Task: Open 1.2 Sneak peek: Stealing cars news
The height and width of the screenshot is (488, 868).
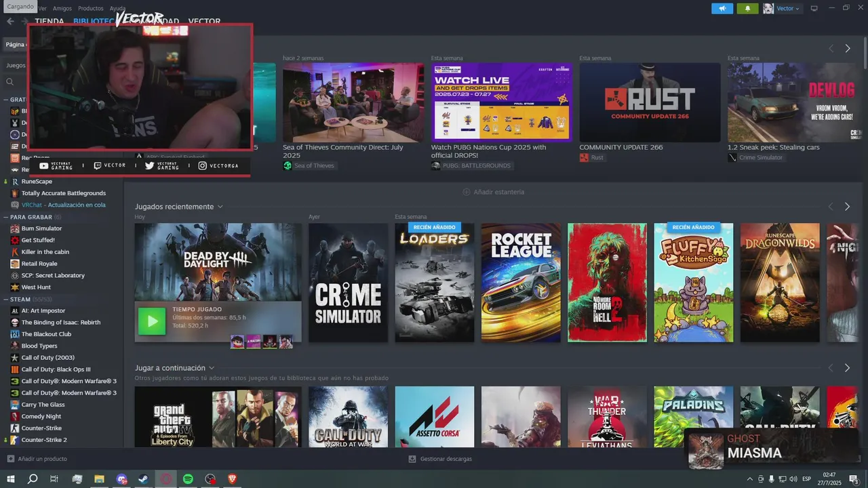Action: pyautogui.click(x=774, y=147)
